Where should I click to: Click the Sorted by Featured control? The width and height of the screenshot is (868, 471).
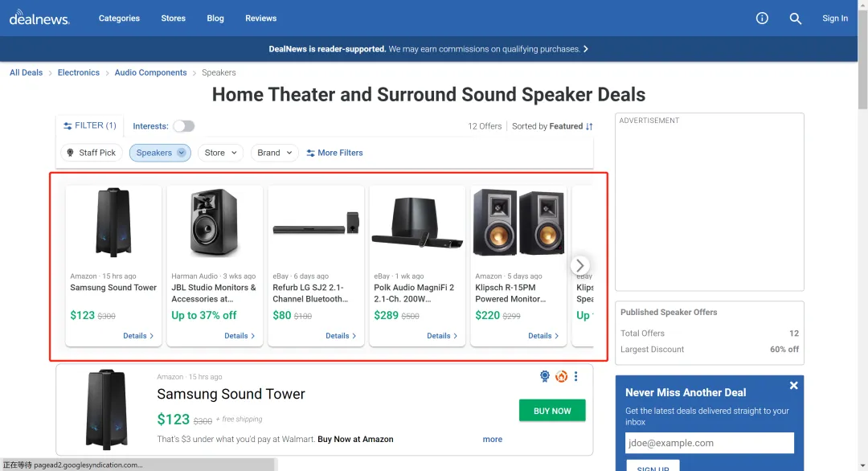[x=552, y=126]
